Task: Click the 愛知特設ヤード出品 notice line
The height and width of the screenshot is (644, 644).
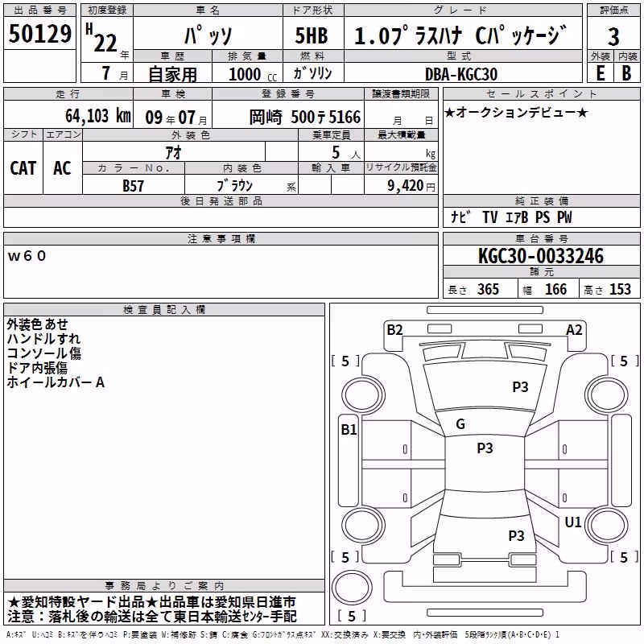Action: 151,602
